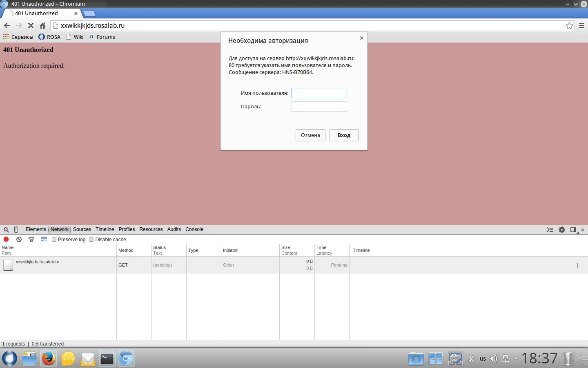Image resolution: width=588 pixels, height=368 pixels.
Task: Select the xxwikkjkjds.rosalab.ru request row
Action: (294, 265)
